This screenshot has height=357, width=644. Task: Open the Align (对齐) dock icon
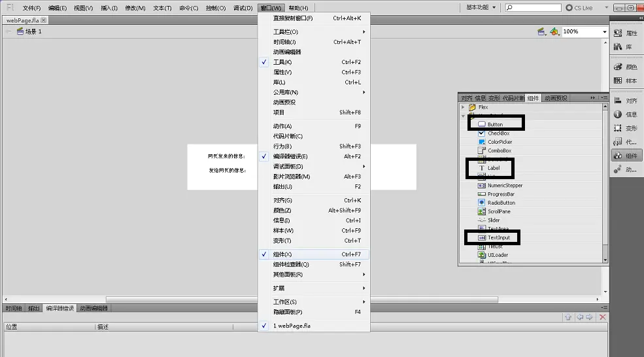[618, 100]
